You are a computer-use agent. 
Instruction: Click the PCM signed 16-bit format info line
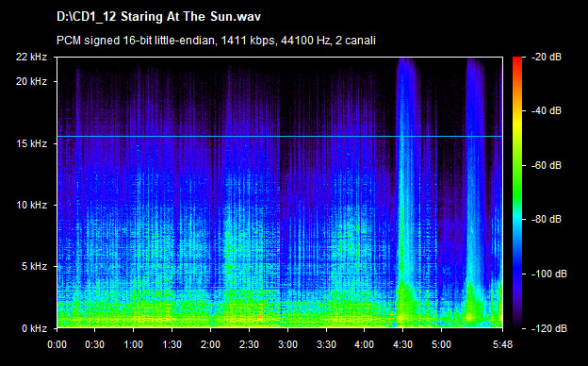216,41
